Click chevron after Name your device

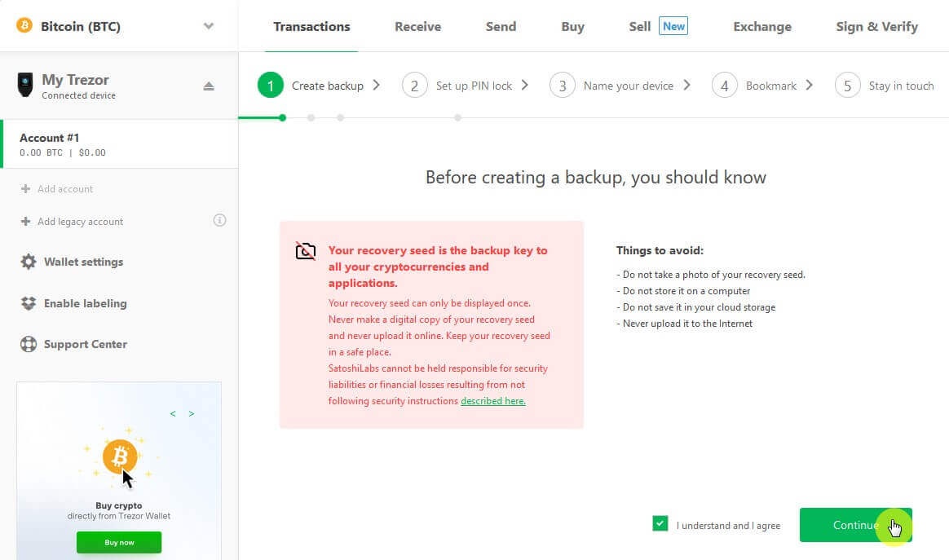pyautogui.click(x=687, y=86)
